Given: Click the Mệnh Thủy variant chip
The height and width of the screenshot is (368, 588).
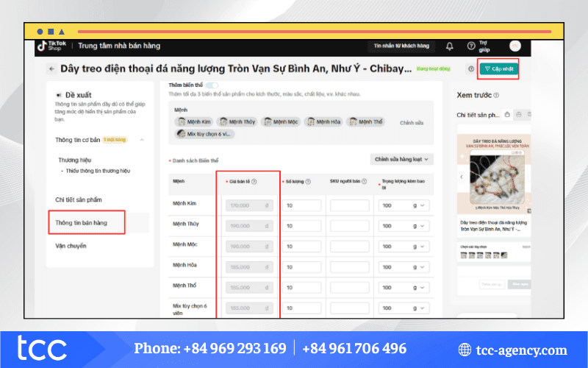Looking at the screenshot, I should point(237,121).
